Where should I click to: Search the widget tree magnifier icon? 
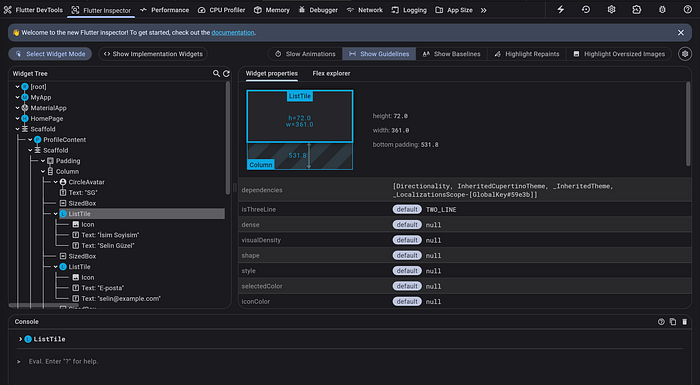(x=216, y=73)
